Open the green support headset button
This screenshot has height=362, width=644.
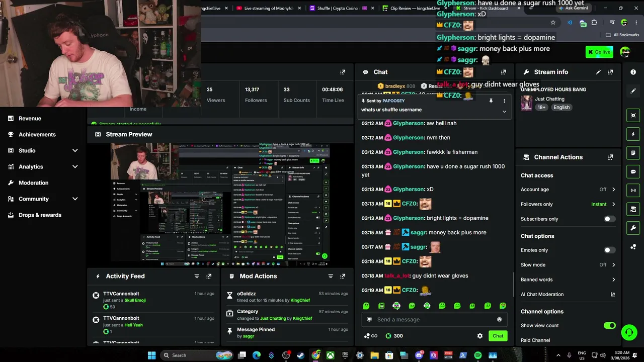629,332
